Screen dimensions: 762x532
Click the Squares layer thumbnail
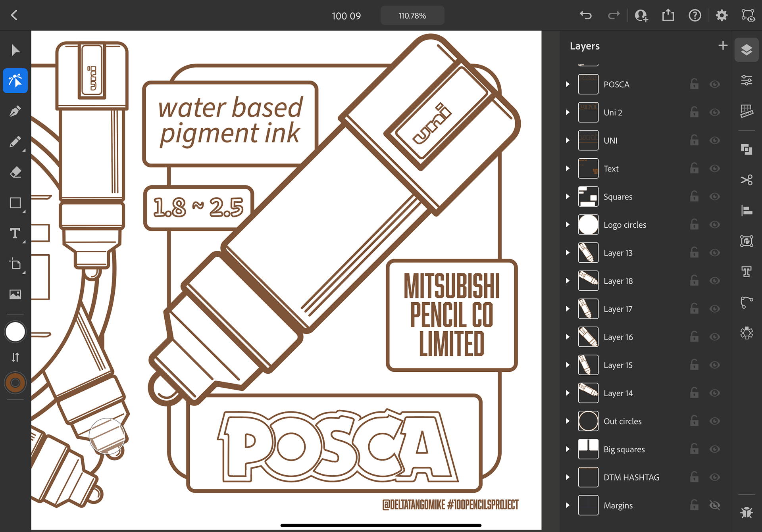(x=588, y=196)
